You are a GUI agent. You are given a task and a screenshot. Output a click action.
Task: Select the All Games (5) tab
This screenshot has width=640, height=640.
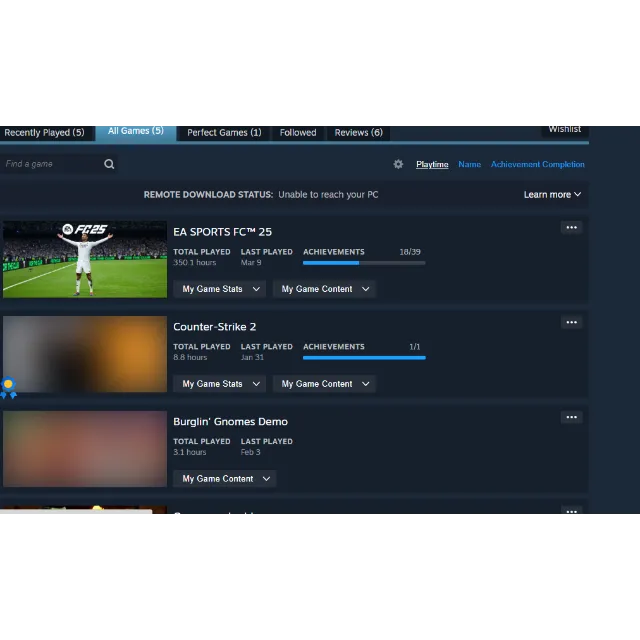136,132
